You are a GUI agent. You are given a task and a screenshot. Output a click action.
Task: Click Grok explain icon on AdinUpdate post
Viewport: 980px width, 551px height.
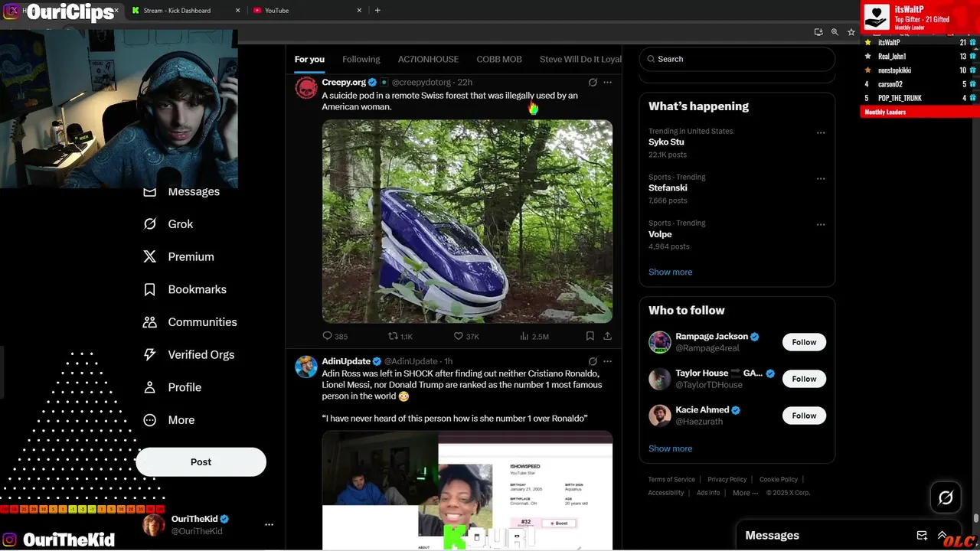coord(593,361)
